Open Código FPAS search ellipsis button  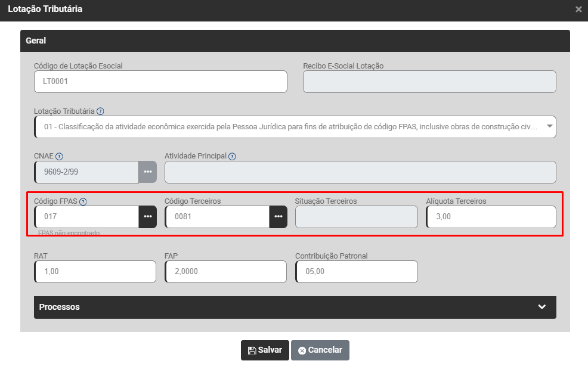[148, 217]
